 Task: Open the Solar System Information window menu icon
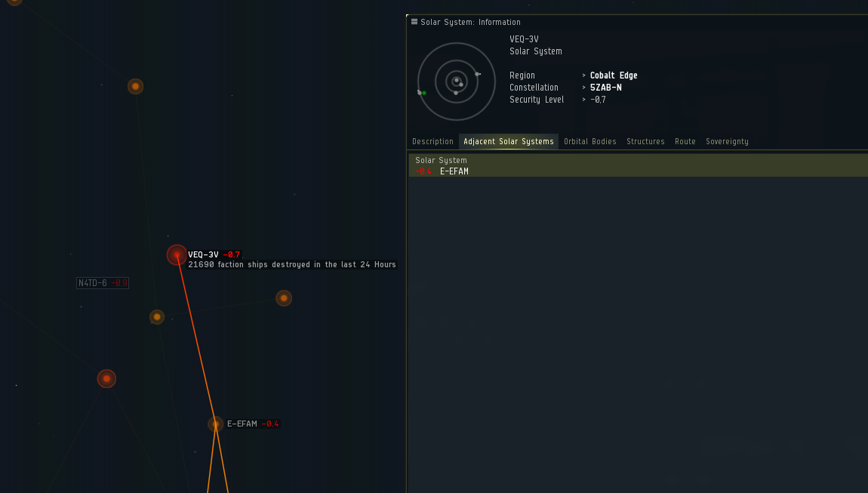click(x=414, y=22)
